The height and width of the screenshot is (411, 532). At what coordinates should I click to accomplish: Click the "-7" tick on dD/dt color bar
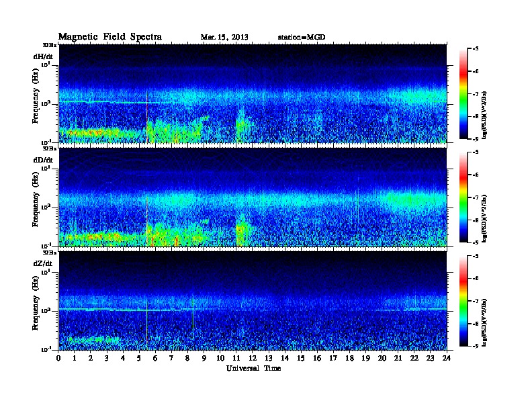click(476, 197)
